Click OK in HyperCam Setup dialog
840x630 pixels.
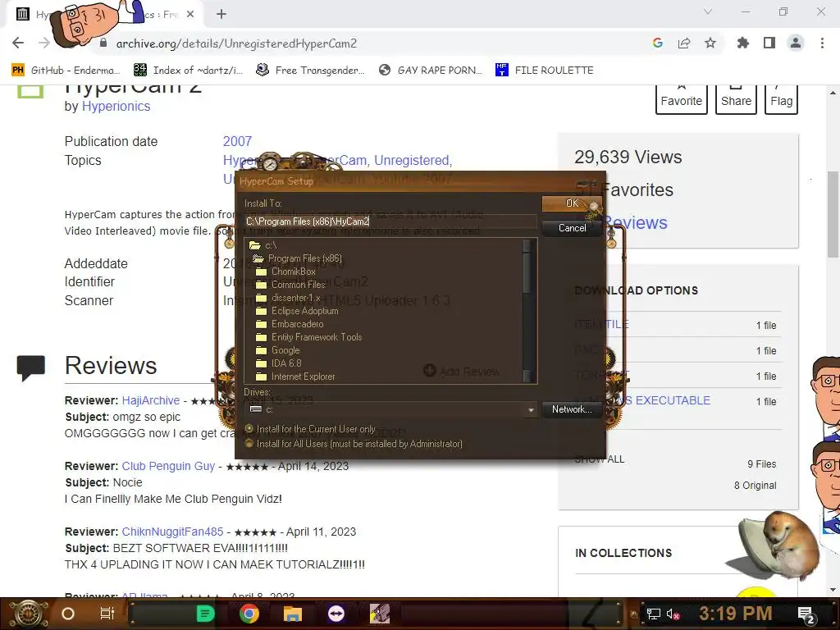click(572, 203)
